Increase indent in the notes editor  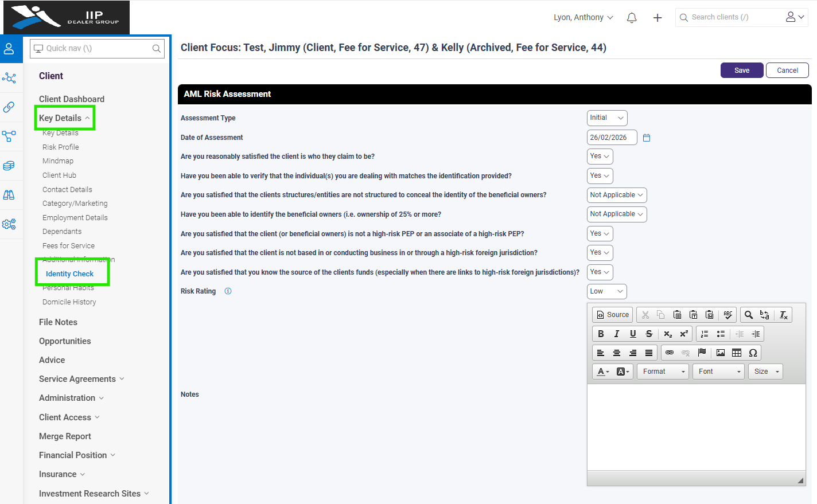click(756, 334)
